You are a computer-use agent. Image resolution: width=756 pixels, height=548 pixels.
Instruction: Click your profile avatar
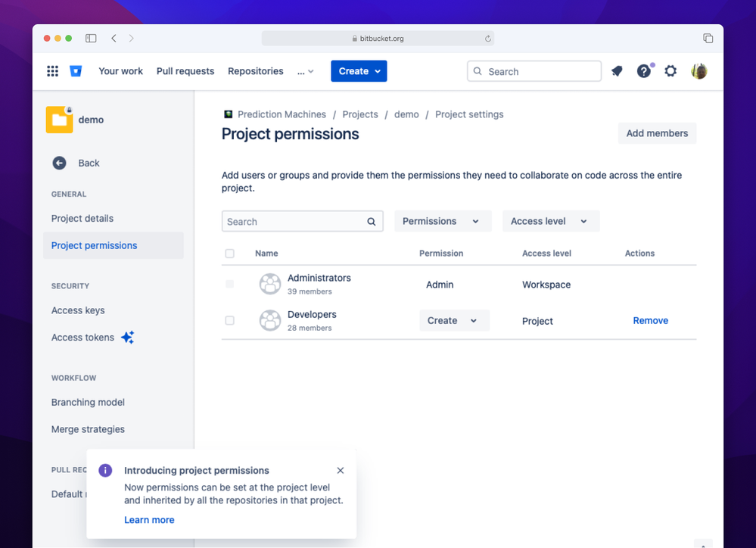click(x=698, y=70)
